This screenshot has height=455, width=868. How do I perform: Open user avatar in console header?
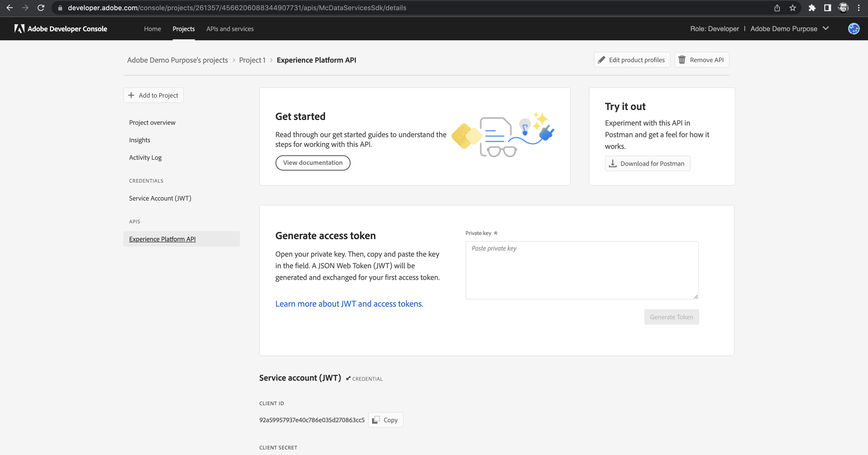coord(853,29)
